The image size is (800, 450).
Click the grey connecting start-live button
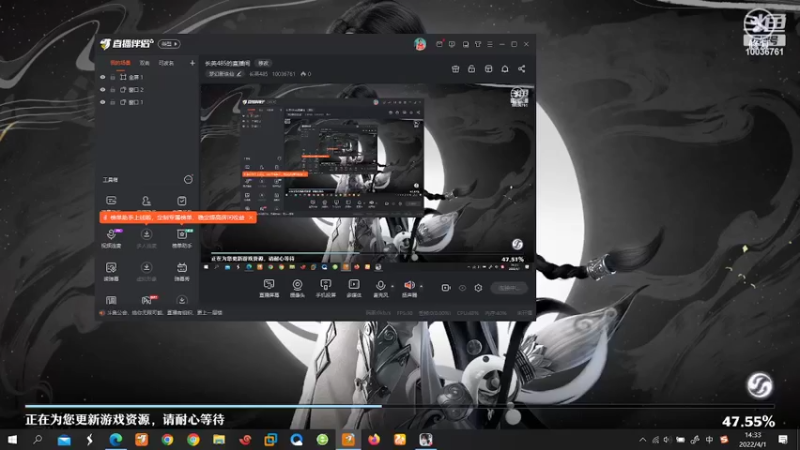509,288
